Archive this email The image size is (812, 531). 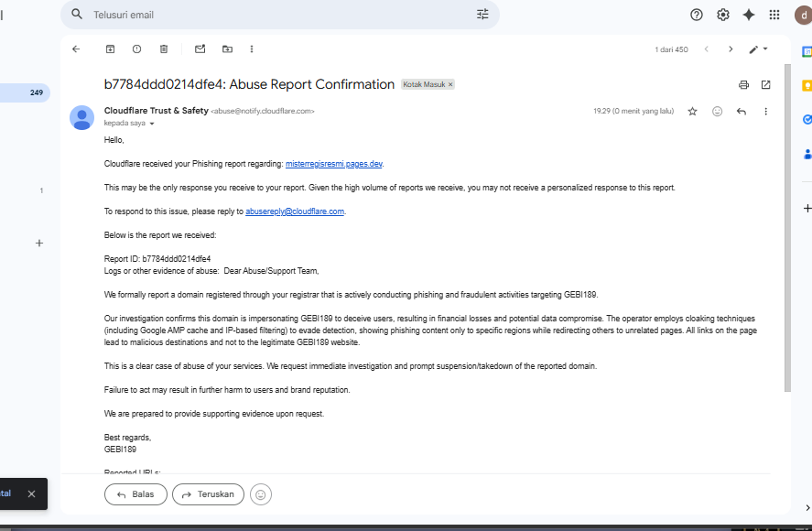pos(110,49)
